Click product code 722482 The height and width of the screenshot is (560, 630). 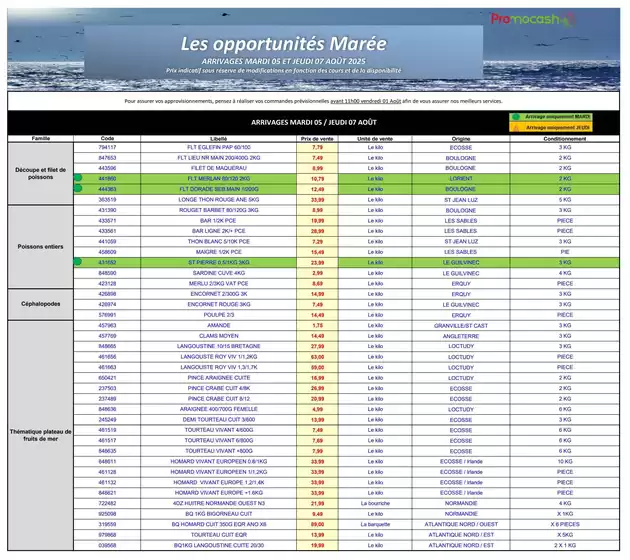click(x=107, y=503)
